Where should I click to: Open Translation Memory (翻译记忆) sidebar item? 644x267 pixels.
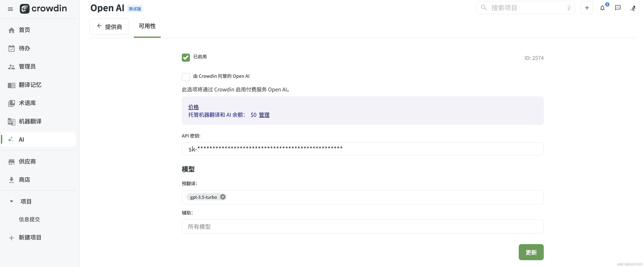tap(30, 85)
